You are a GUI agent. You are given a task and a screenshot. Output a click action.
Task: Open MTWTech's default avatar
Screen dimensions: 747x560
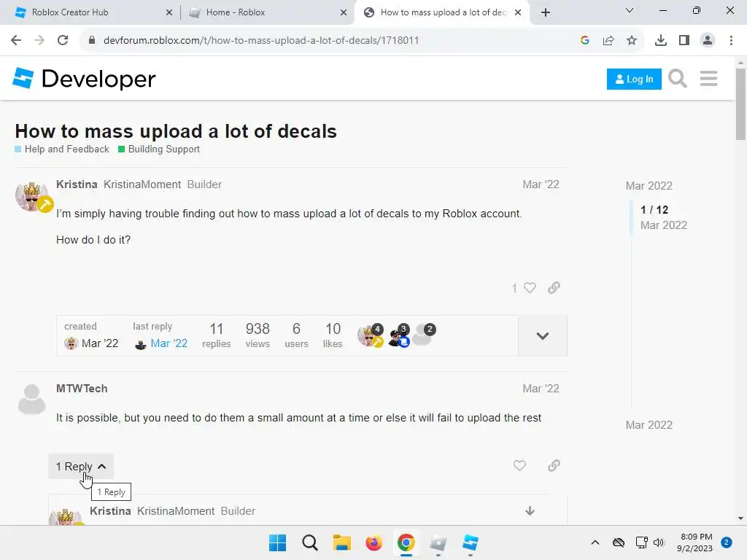(x=32, y=399)
